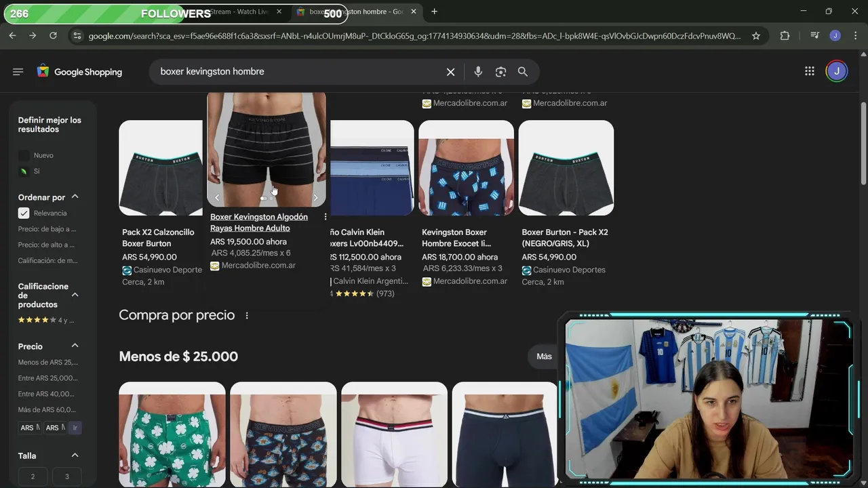Toggle the Sí filter checkbox
Image resolution: width=868 pixels, height=488 pixels.
tap(24, 171)
